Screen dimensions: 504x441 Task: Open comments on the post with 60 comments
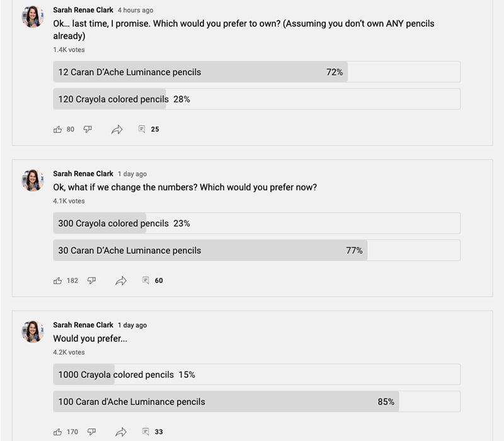pos(146,280)
